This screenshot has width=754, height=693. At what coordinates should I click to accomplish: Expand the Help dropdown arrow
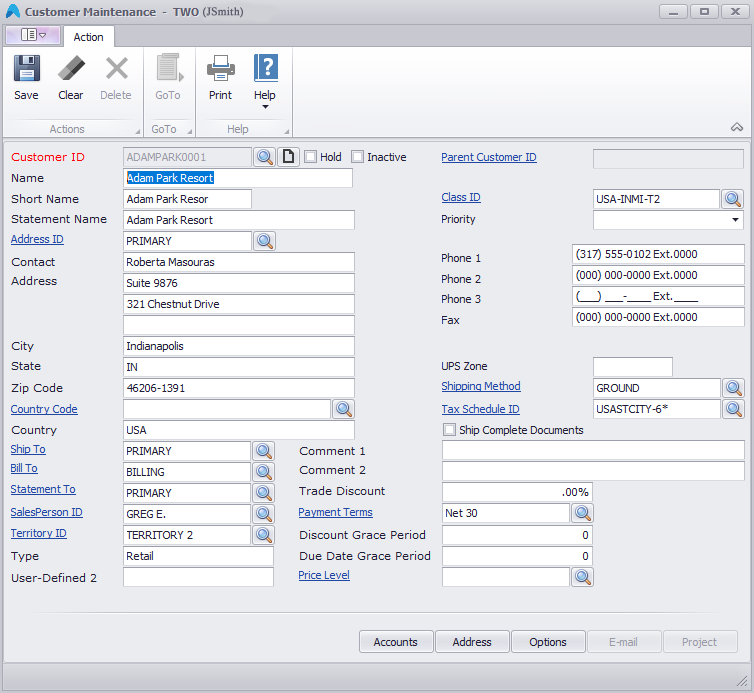[x=265, y=107]
